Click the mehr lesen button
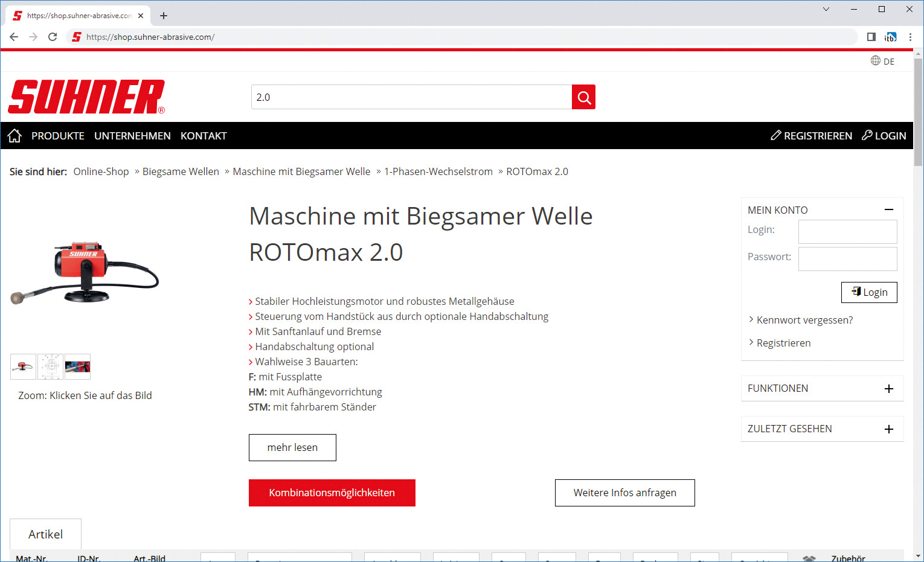This screenshot has height=562, width=924. pos(292,447)
